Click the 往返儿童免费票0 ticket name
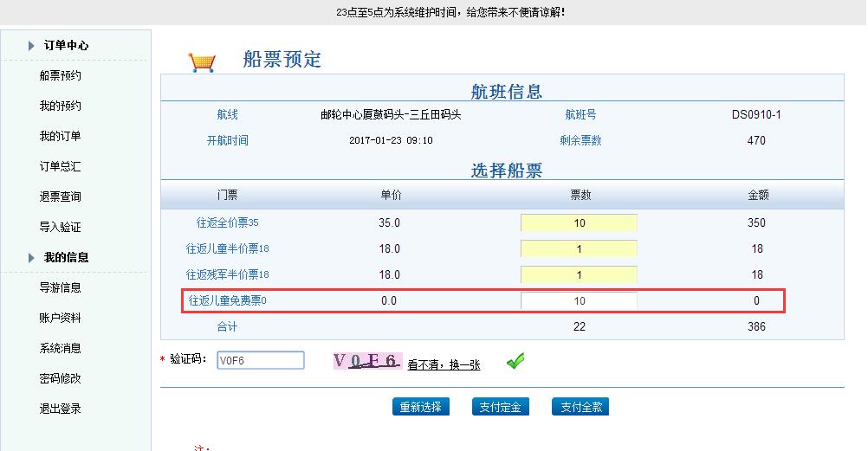 [x=228, y=300]
